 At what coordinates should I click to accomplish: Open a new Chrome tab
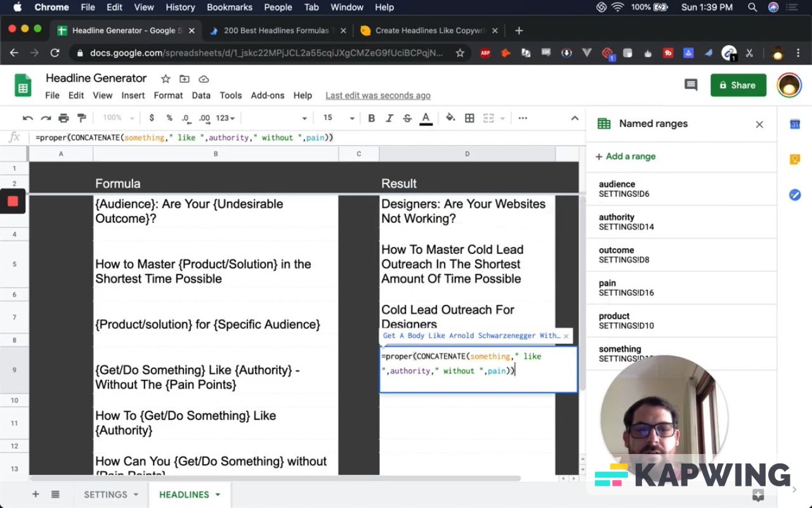click(x=519, y=30)
